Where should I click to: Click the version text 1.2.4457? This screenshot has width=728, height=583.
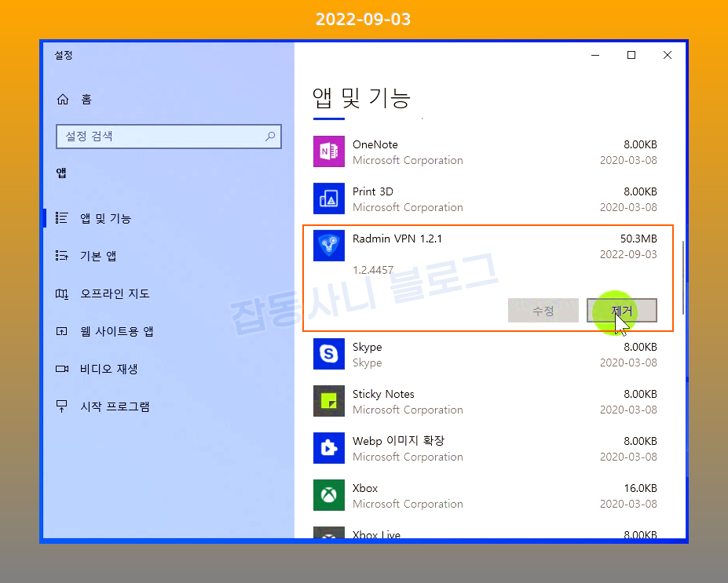click(x=373, y=270)
